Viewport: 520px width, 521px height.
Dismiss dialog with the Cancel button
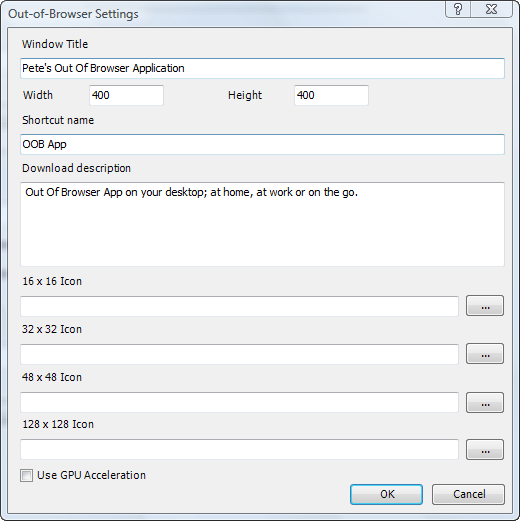tap(468, 494)
